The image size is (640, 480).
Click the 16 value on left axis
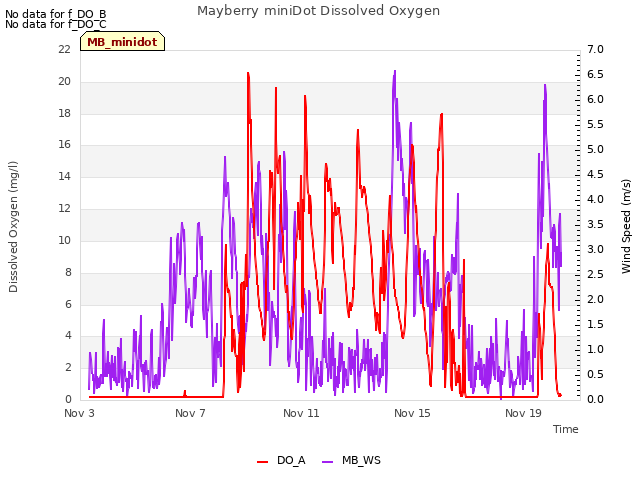pyautogui.click(x=64, y=144)
